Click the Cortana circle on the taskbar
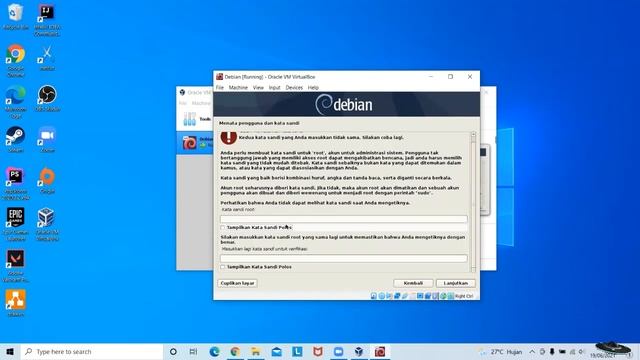The height and width of the screenshot is (360, 640). [x=173, y=351]
